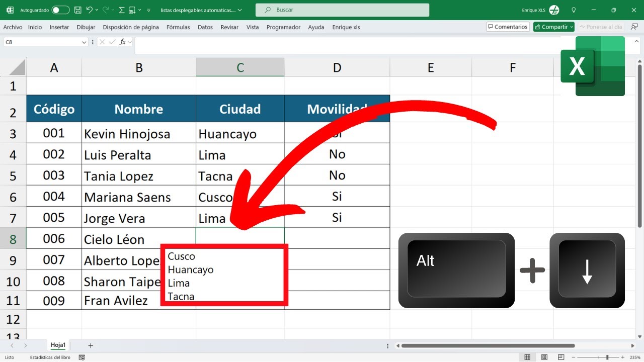Open the Enrique xls custom tab
Screen dimensions: 644x362
point(346,27)
